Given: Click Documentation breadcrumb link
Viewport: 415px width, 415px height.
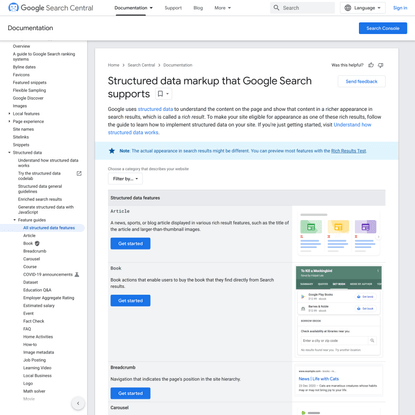Looking at the screenshot, I should pyautogui.click(x=178, y=65).
